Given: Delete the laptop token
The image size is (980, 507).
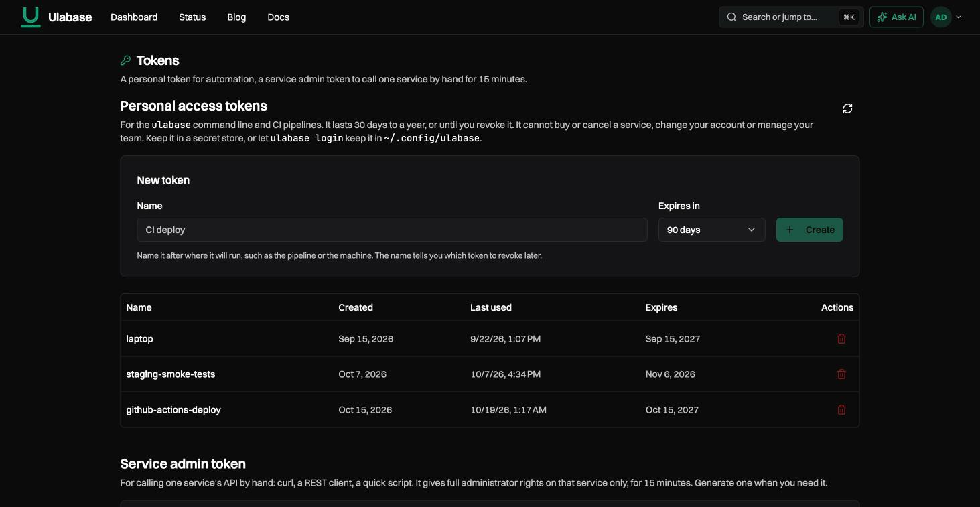Looking at the screenshot, I should (841, 339).
